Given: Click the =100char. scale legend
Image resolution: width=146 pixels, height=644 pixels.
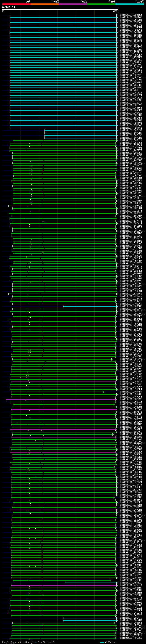Looking at the screenshot, I should coord(111,642).
